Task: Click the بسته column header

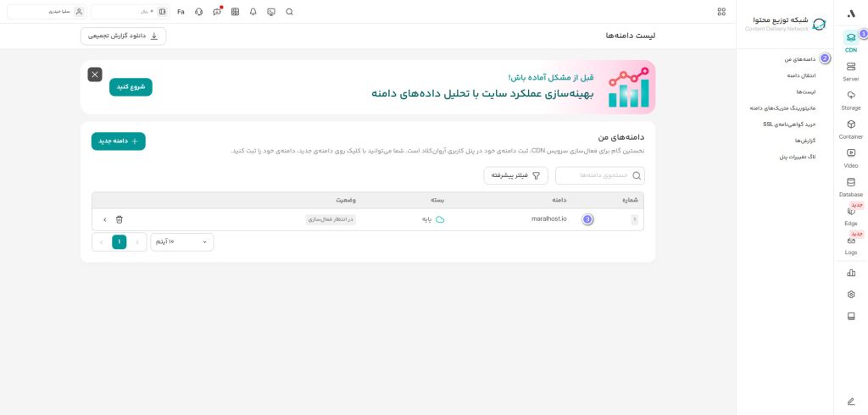Action: click(438, 200)
